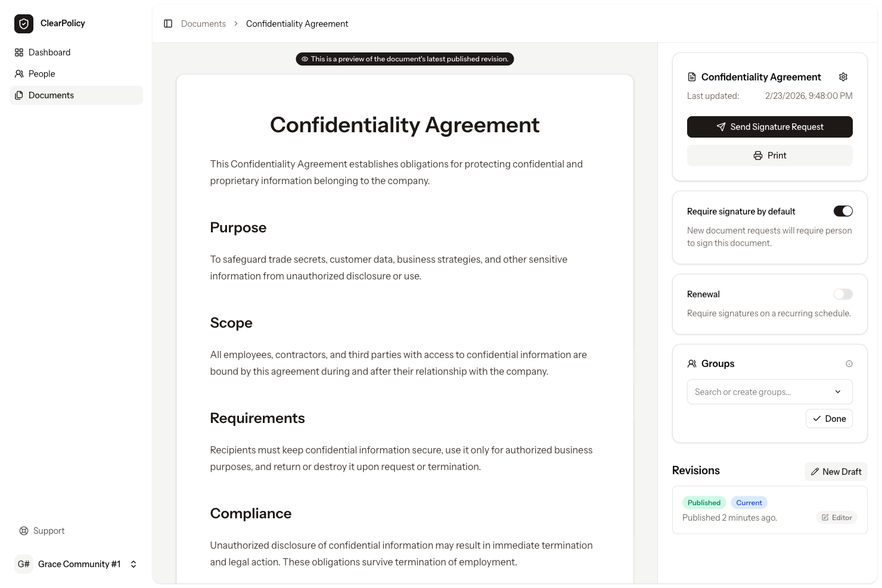Send a Signature Request
Viewport: 882px width, 588px height.
(769, 126)
